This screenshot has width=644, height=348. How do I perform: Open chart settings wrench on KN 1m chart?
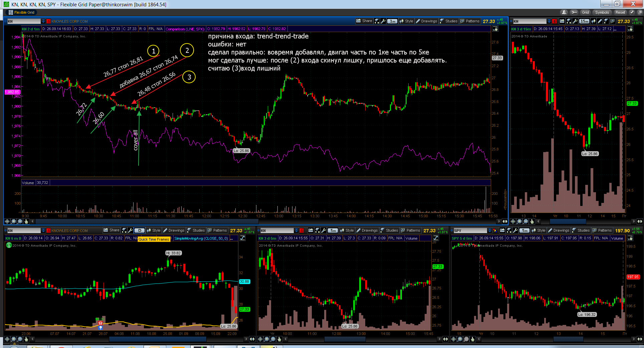tap(383, 21)
